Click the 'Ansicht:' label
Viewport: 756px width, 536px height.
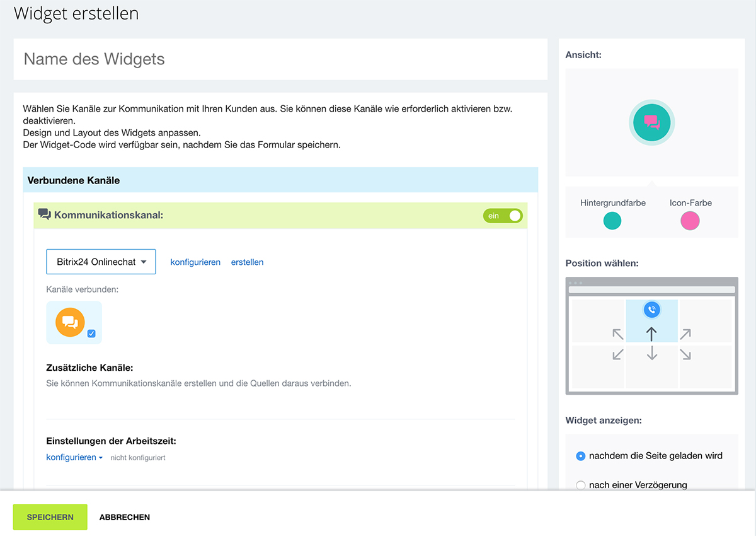(583, 55)
